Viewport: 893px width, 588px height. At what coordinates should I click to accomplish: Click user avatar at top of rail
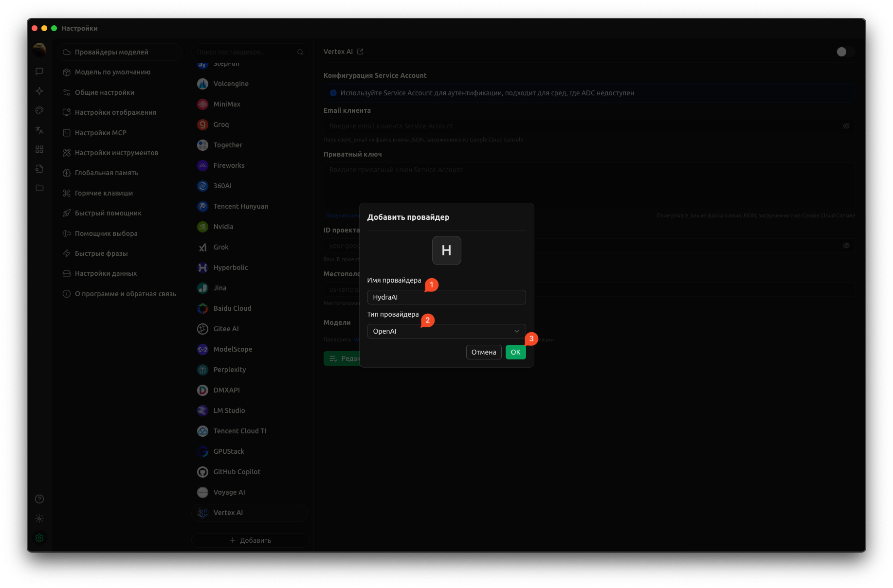click(39, 49)
